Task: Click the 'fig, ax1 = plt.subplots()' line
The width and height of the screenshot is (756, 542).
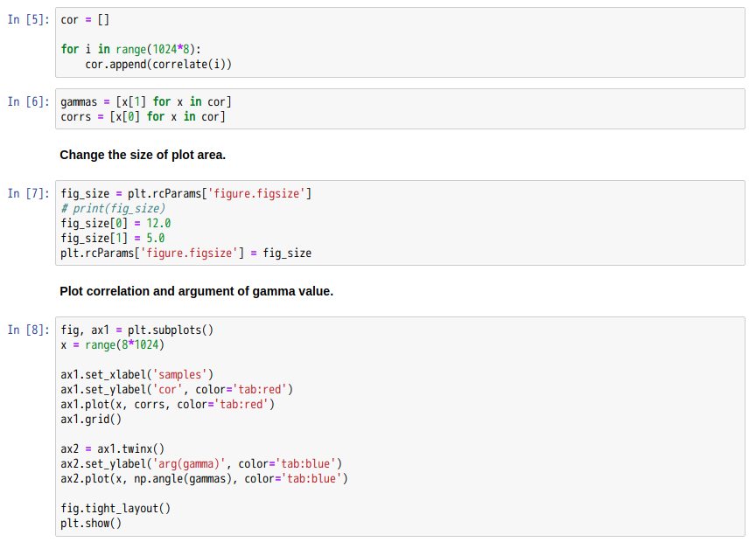Action: 137,330
